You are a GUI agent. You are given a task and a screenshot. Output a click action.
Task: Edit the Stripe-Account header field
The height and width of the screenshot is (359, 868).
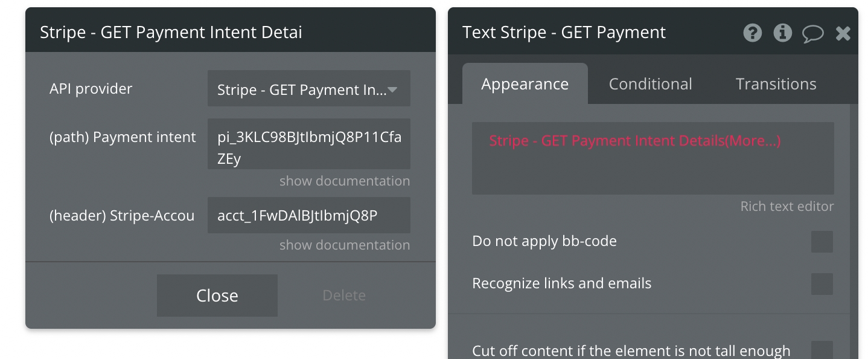[x=308, y=215]
